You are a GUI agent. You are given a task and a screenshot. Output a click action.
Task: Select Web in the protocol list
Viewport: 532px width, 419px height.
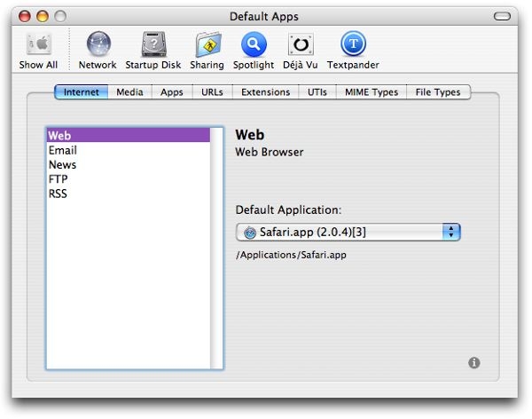pos(129,135)
